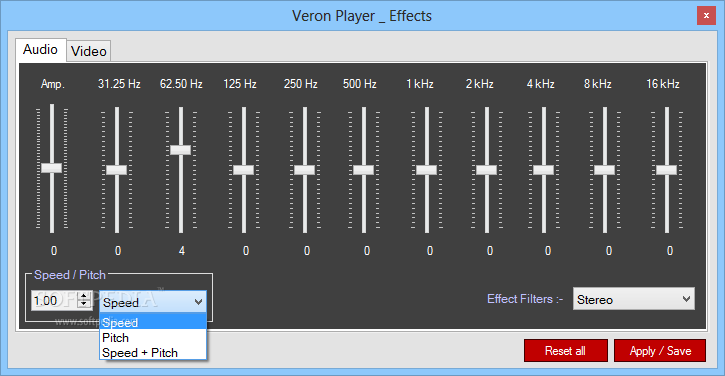Click the 16 kHz band label

(663, 84)
